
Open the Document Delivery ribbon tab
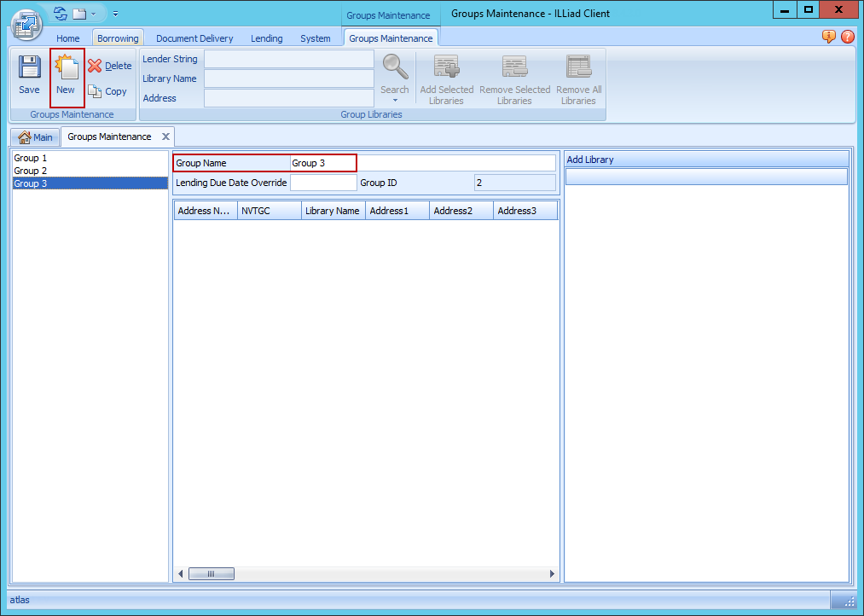(194, 38)
